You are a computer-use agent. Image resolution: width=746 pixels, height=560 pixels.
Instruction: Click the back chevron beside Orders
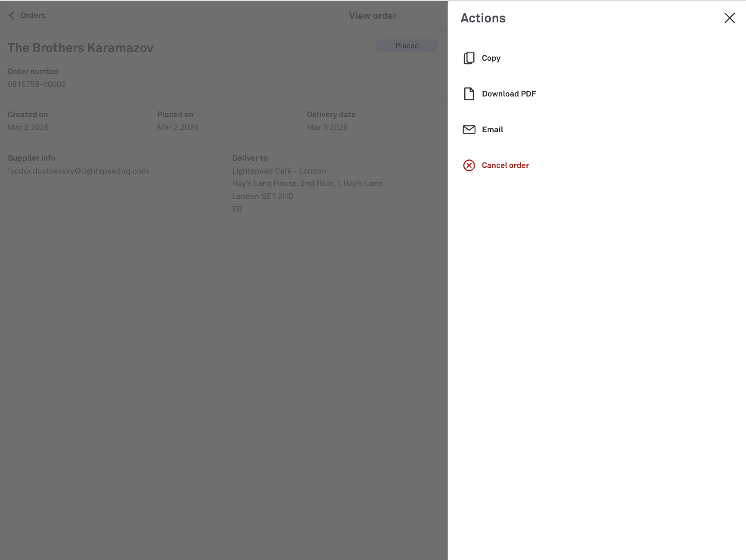[x=12, y=16]
